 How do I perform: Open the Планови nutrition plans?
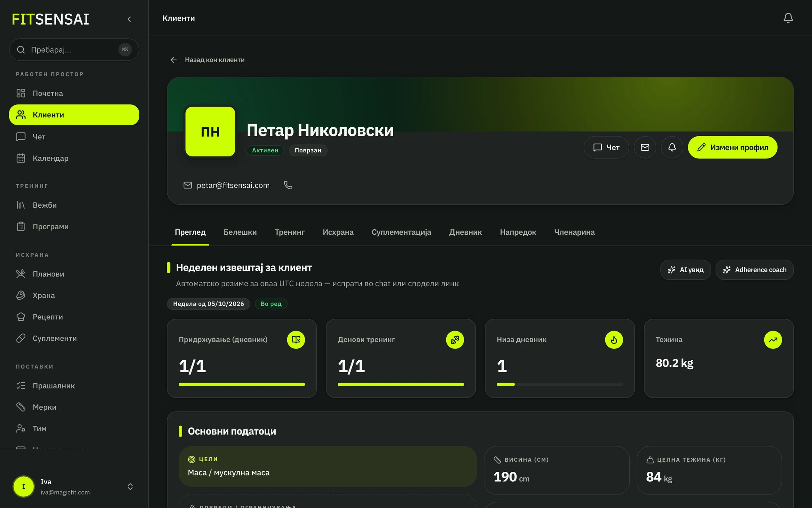74,274
